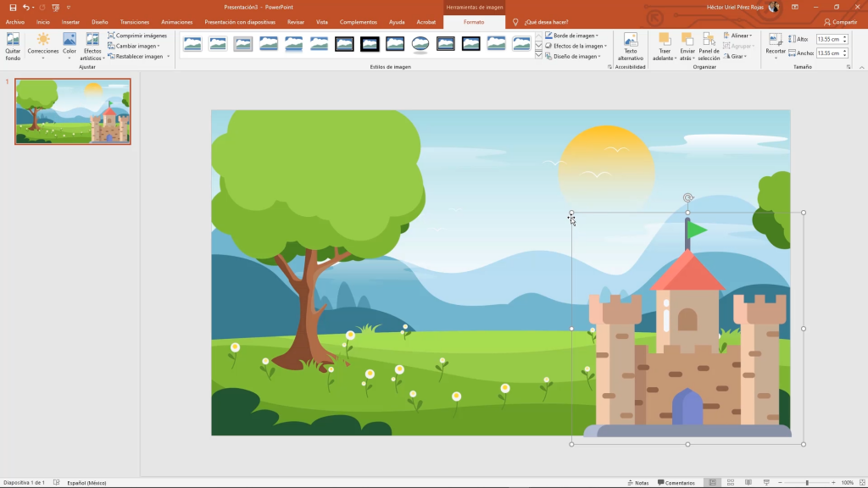Expand the Borde de imagen dropdown
868x488 pixels.
[x=574, y=36]
